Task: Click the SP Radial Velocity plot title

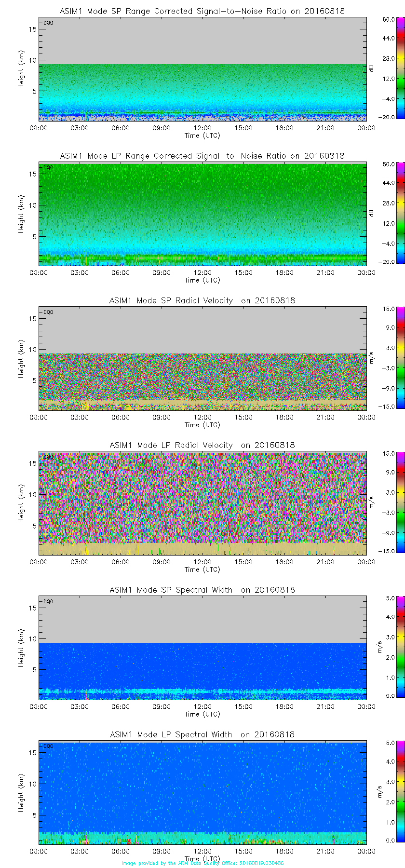Action: (x=202, y=300)
